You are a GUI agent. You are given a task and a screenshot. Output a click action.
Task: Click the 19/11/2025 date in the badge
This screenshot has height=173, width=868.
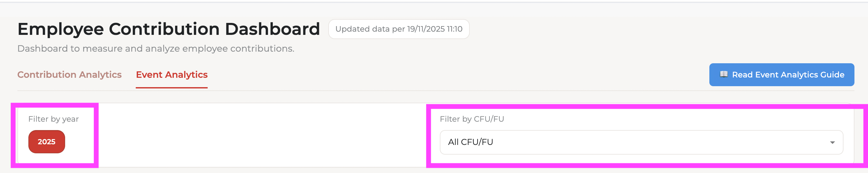[x=426, y=29]
